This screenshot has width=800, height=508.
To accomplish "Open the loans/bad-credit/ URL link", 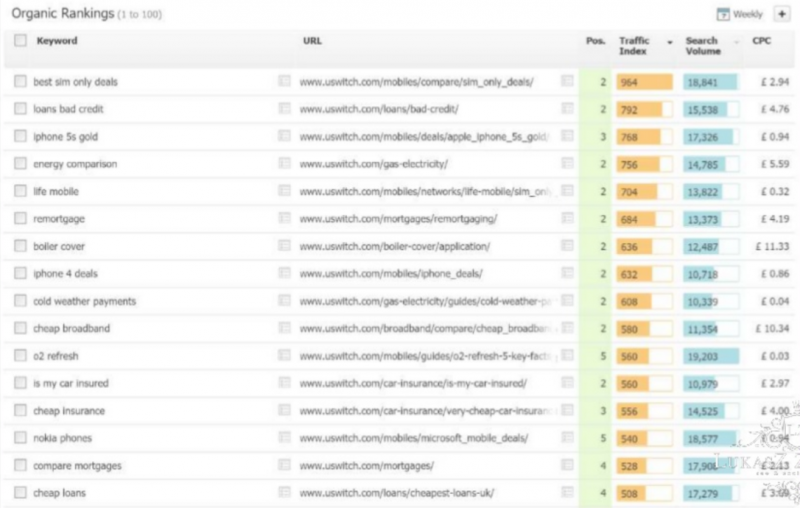I will click(379, 109).
